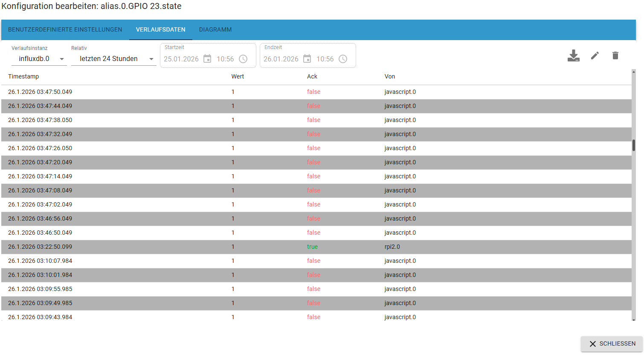Click the green 'true' Ack value
The height and width of the screenshot is (355, 644).
(x=312, y=247)
